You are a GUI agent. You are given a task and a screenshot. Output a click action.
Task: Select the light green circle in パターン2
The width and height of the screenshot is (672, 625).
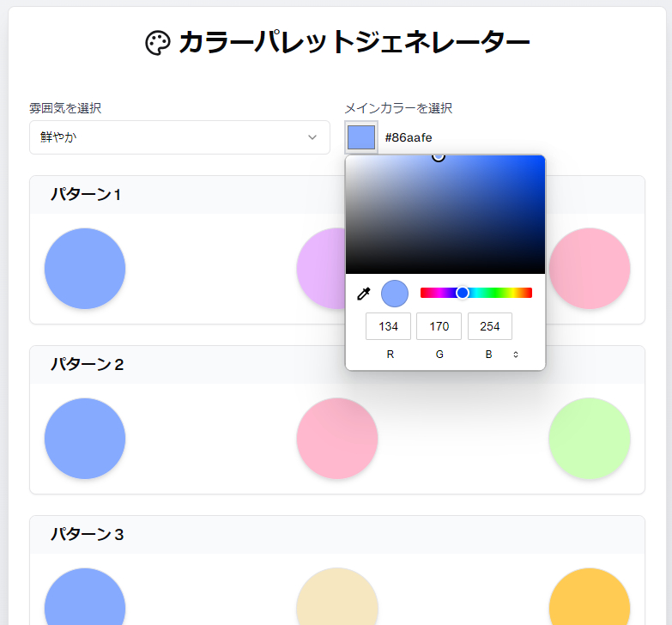pos(590,439)
